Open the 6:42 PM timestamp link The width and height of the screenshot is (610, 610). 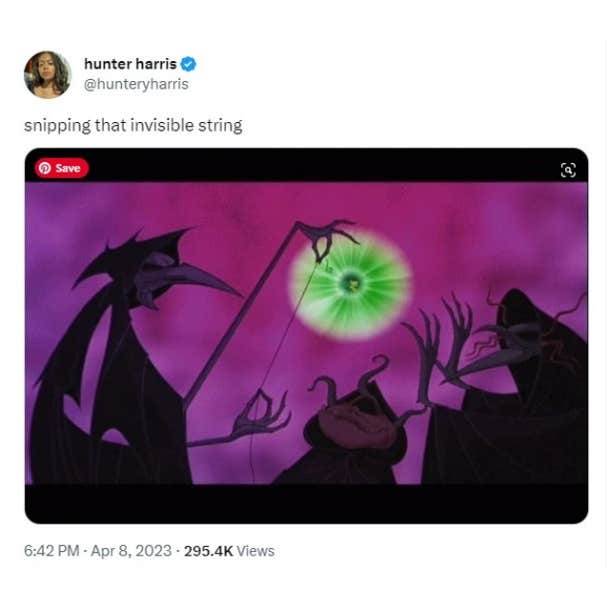(51, 551)
